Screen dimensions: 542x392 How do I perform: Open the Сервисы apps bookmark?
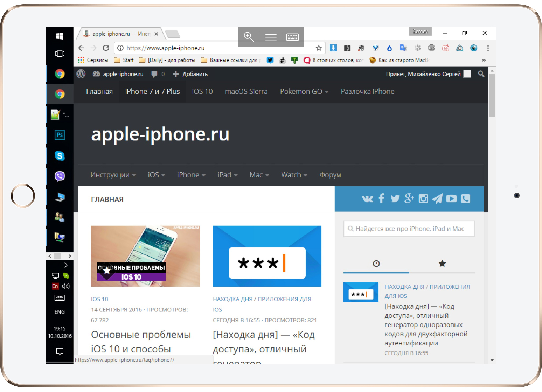tap(93, 60)
